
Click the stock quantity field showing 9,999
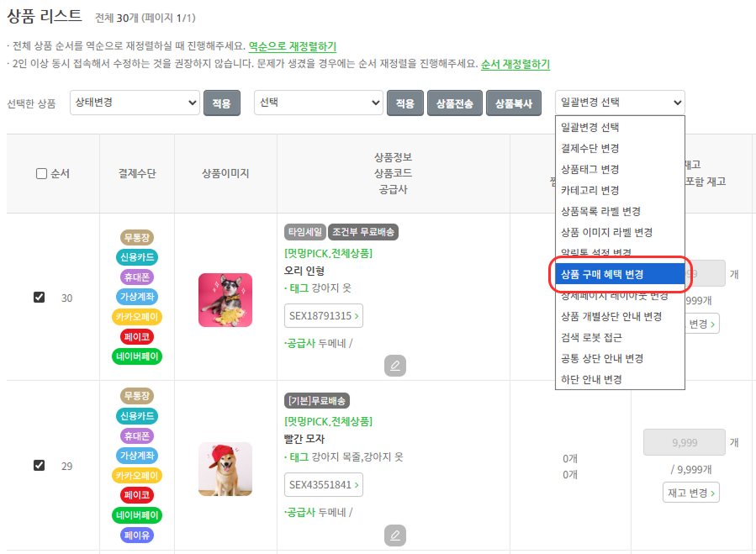(685, 443)
